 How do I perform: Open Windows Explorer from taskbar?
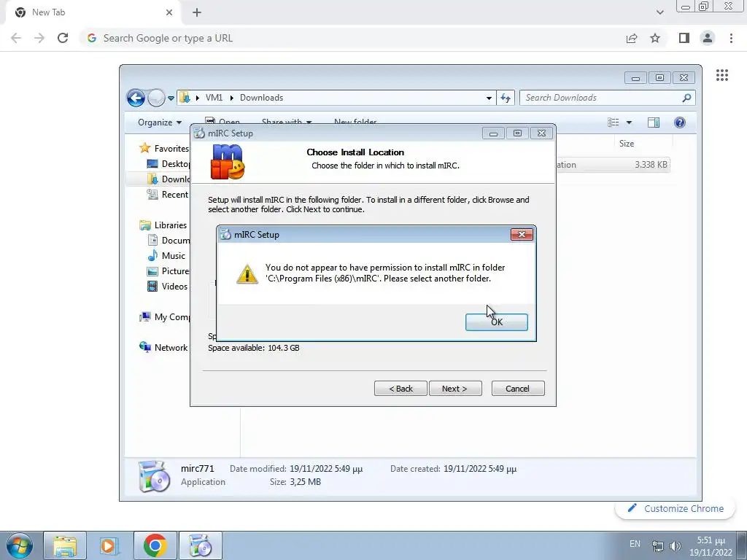[x=65, y=545]
